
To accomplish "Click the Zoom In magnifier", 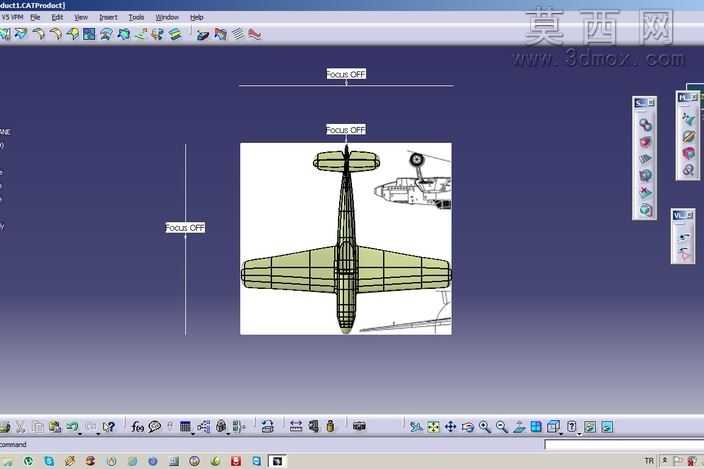I will [x=485, y=426].
